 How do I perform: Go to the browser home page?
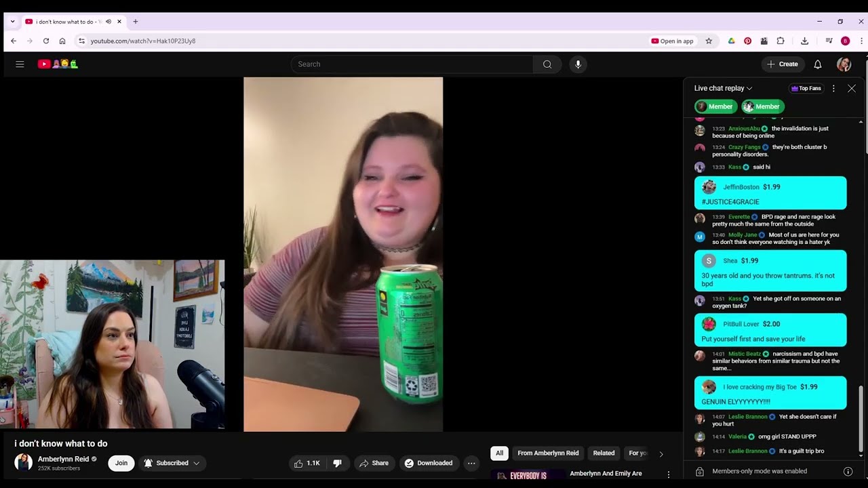62,41
